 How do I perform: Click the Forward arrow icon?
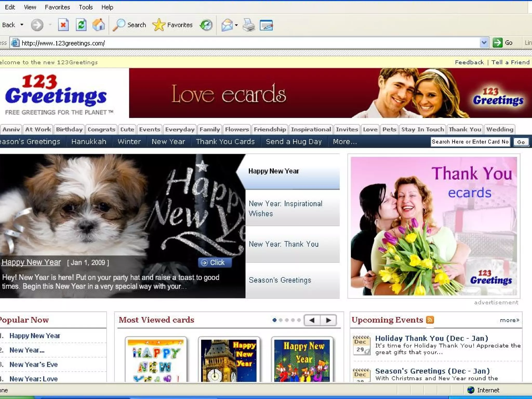point(37,25)
